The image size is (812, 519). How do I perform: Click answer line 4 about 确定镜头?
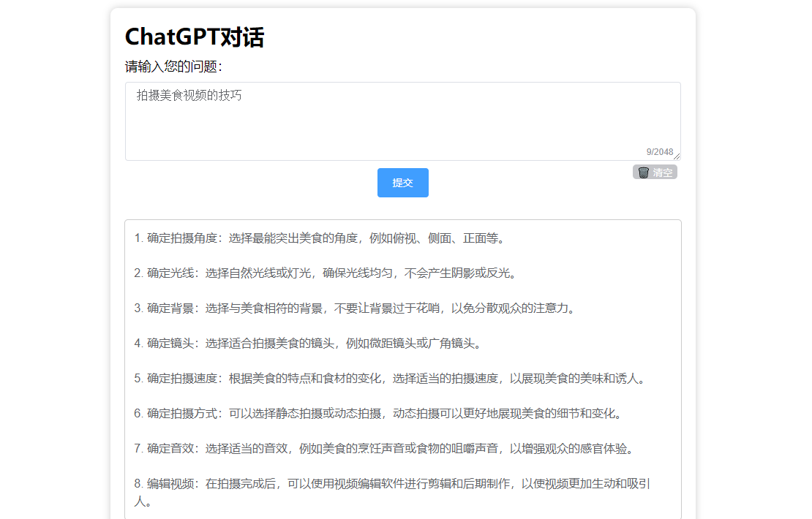click(x=308, y=344)
